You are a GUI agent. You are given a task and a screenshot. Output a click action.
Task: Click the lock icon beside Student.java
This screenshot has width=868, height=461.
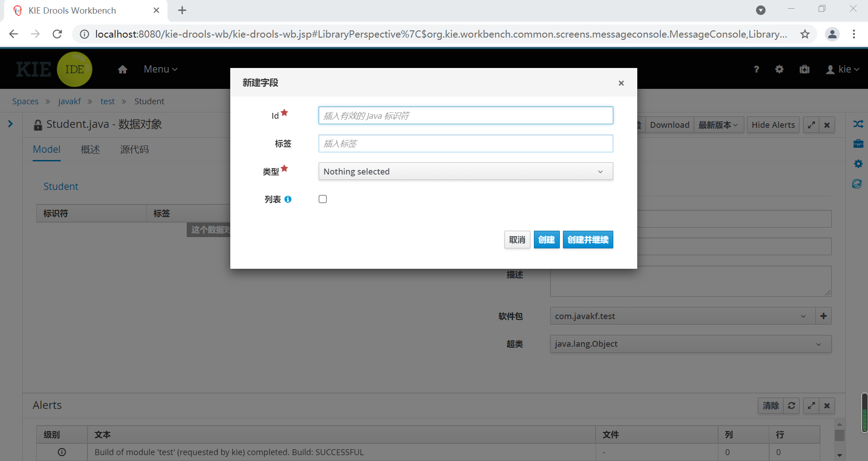[x=38, y=125]
